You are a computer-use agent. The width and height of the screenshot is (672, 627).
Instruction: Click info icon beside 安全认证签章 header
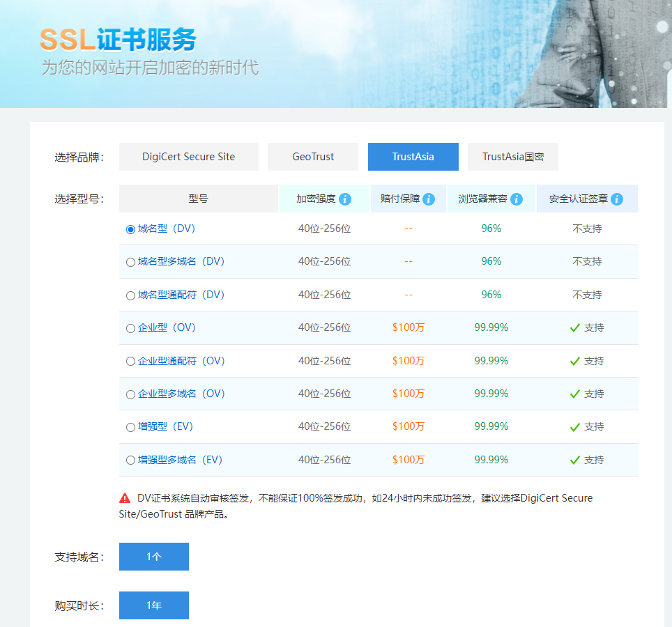(x=617, y=199)
